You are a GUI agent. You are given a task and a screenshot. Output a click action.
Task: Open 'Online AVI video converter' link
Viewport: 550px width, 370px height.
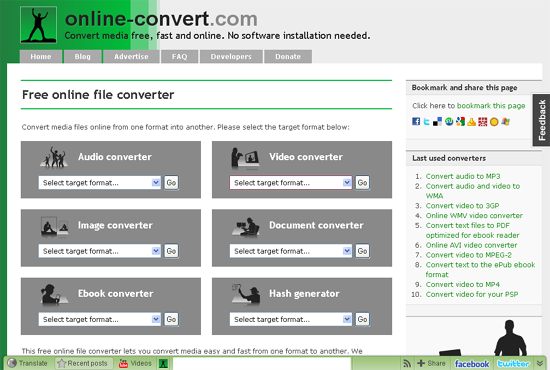click(471, 245)
